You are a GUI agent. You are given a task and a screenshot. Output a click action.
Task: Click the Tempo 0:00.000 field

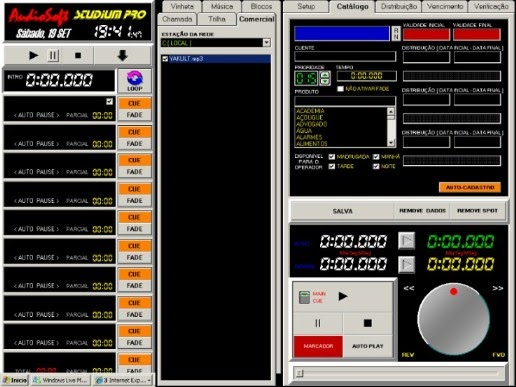pos(366,76)
